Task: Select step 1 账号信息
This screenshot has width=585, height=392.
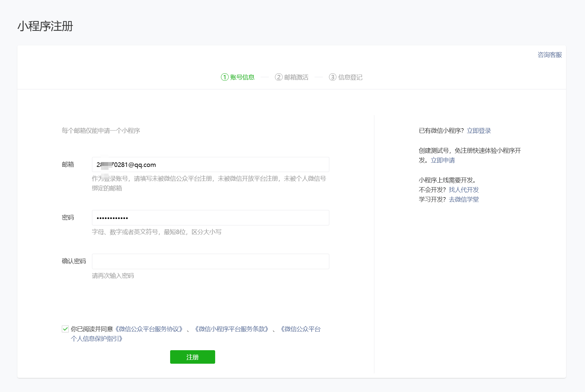Action: (238, 77)
